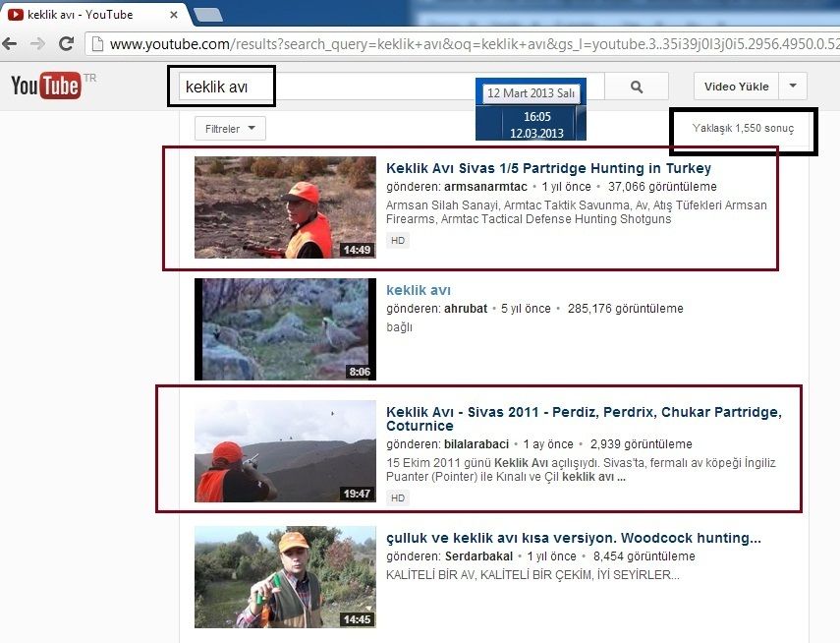The height and width of the screenshot is (643, 840).
Task: Open ahrubat channel link
Action: [x=466, y=309]
